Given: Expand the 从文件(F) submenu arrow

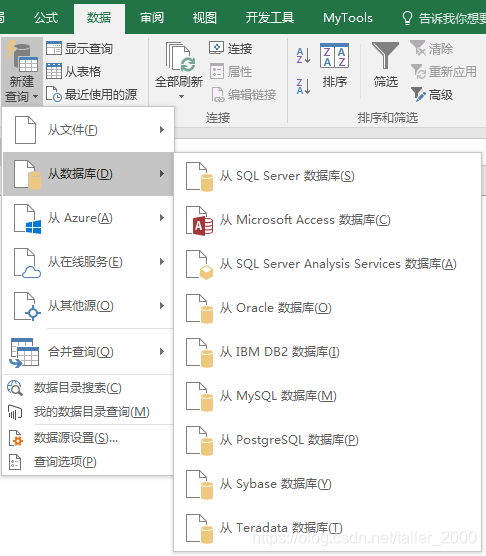Looking at the screenshot, I should [162, 129].
